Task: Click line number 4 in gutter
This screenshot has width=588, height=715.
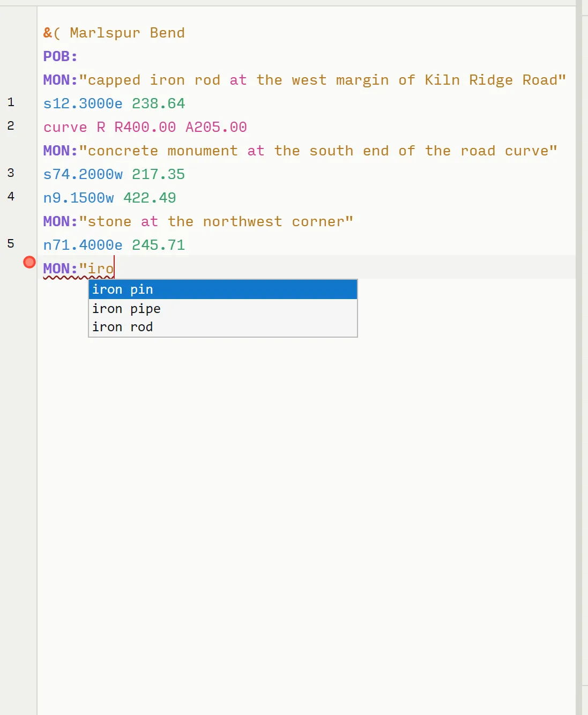Action: pos(11,197)
